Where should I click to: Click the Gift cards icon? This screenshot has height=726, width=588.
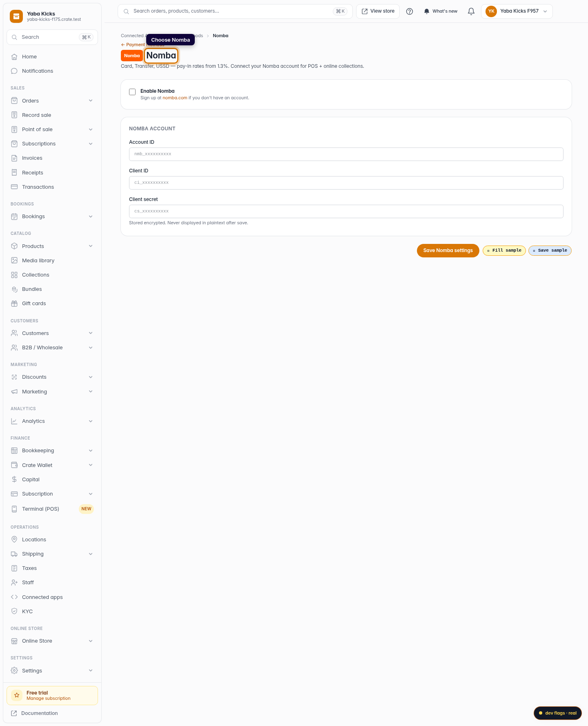[x=14, y=304]
